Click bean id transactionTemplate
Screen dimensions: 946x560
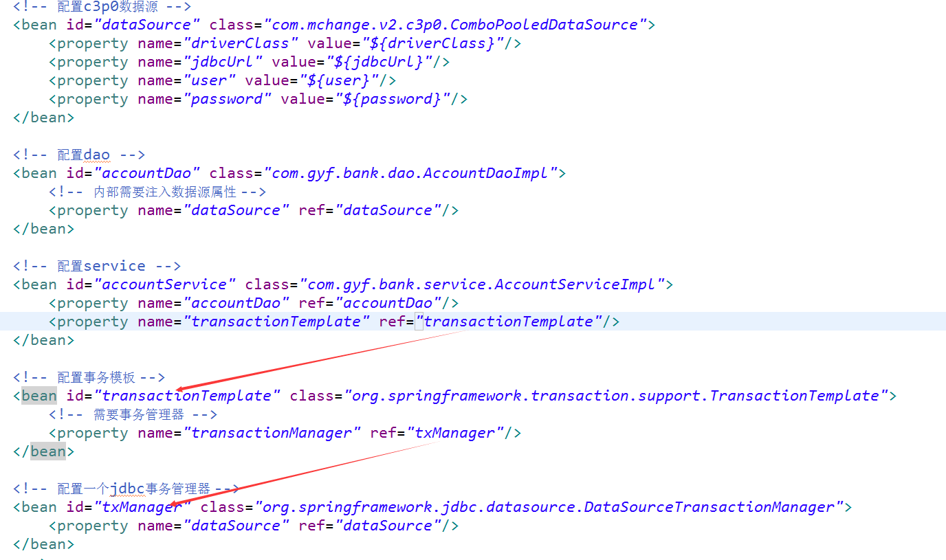tap(187, 396)
